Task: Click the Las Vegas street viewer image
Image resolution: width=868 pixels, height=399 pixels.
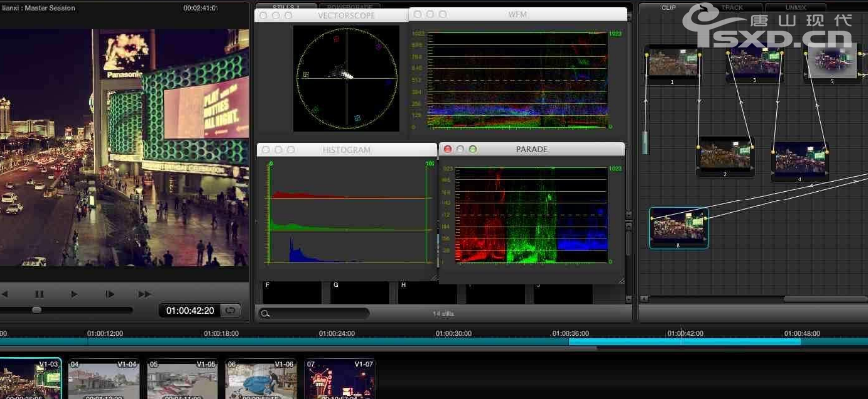Action: 125,148
